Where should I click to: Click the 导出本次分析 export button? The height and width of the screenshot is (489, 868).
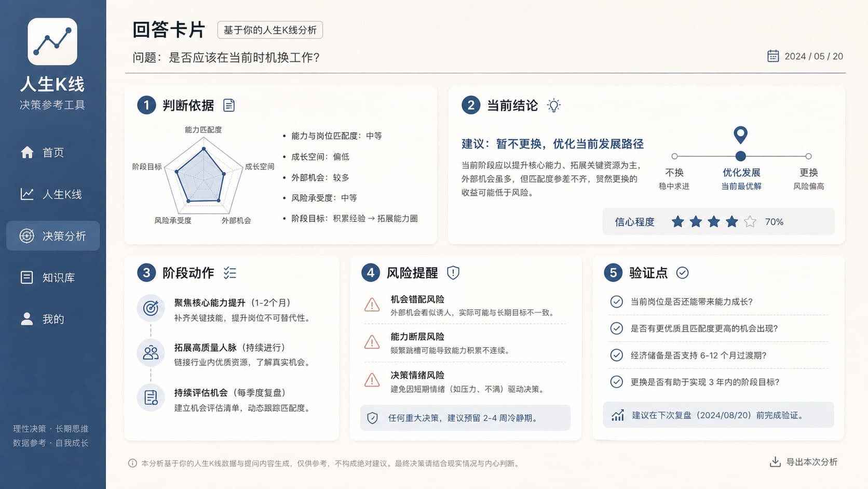coord(803,462)
